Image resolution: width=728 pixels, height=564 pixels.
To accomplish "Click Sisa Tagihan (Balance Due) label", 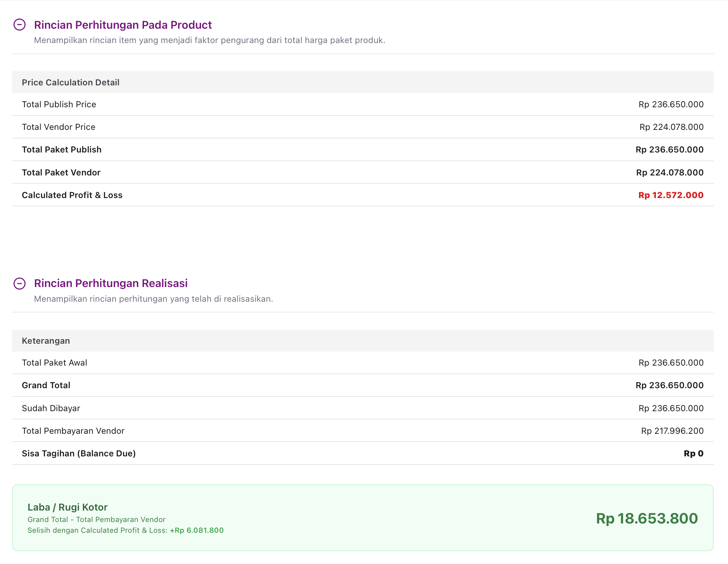I will pyautogui.click(x=79, y=453).
